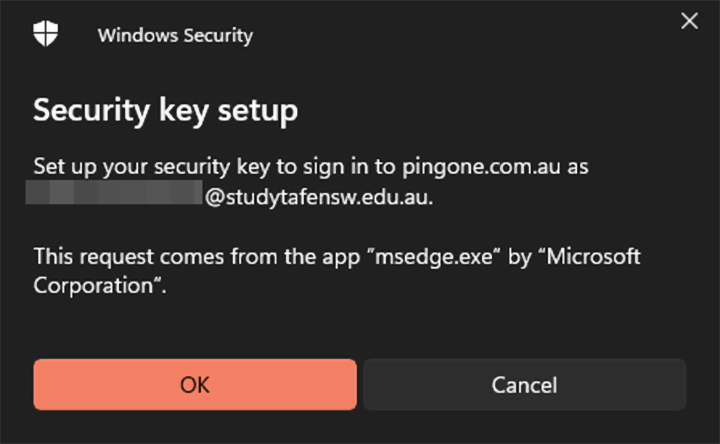Screen dimensions: 720x444
Task: Click the "Security key setup" heading
Action: coord(165,110)
